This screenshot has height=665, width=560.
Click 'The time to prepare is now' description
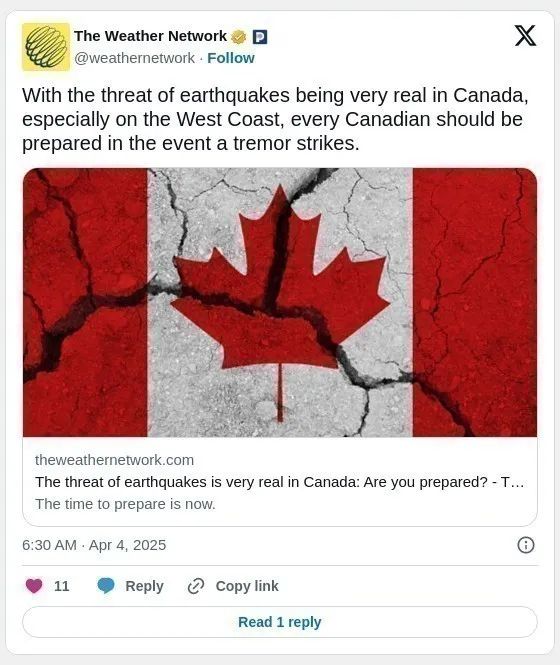pos(126,504)
